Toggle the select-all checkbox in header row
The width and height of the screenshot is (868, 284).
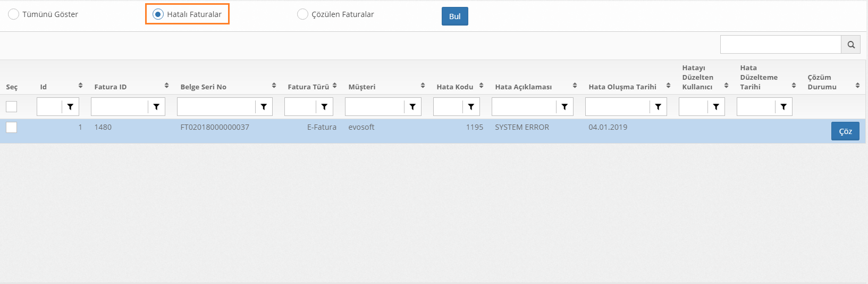11,107
